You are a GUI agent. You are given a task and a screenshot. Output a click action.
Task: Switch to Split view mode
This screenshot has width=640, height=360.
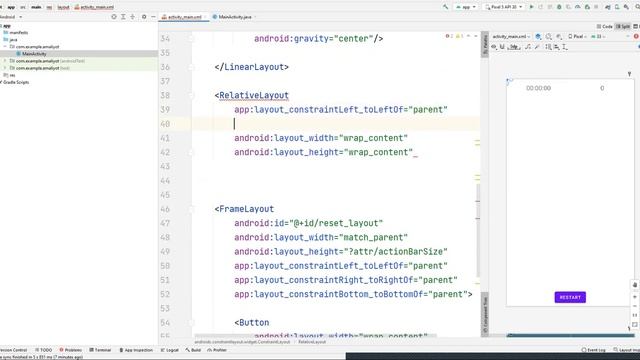click(622, 26)
